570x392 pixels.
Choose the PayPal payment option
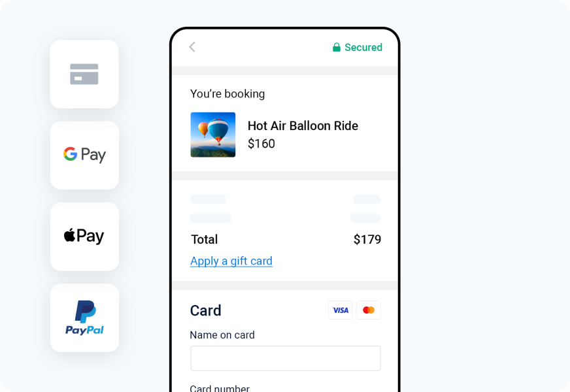coord(84,318)
